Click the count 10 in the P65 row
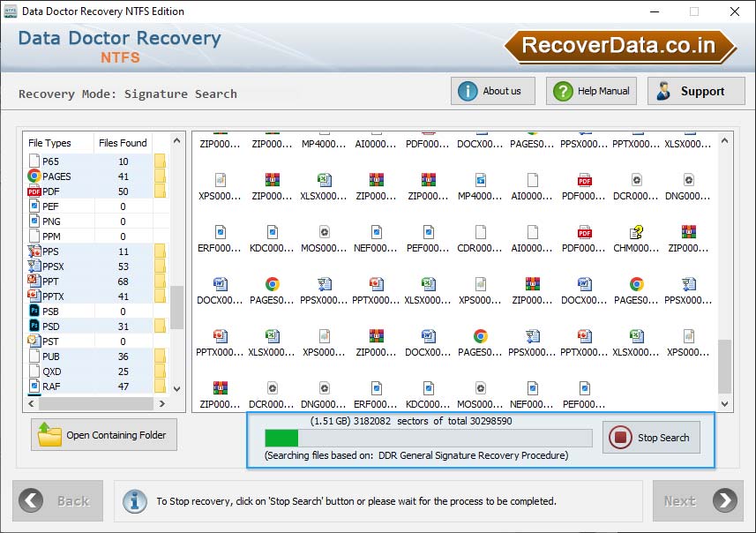 [124, 161]
